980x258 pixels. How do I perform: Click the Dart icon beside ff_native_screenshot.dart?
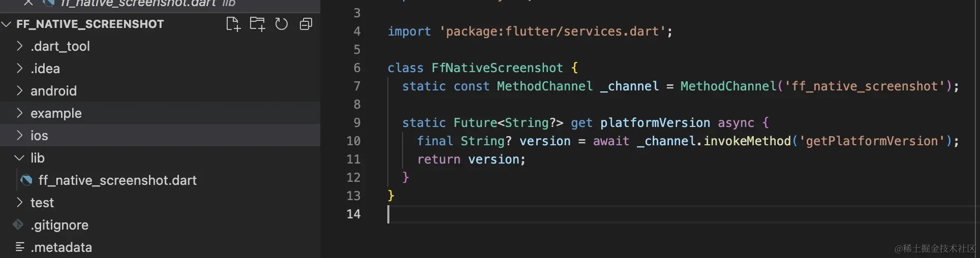[x=26, y=180]
